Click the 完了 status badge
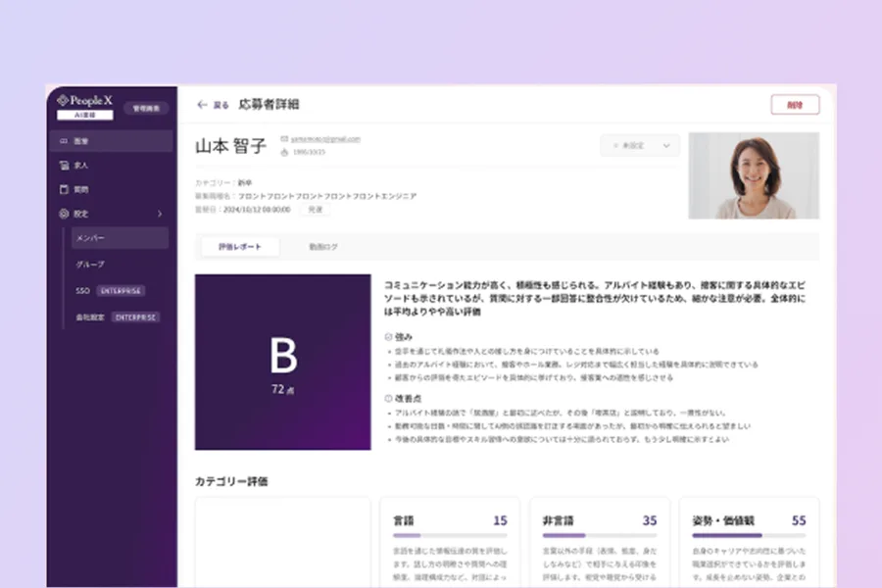Viewport: 882px width, 588px height. [x=316, y=210]
